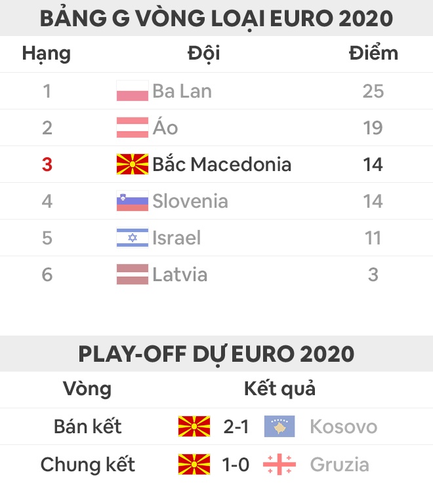This screenshot has height=504, width=433.
Task: Click the Latvia flag icon
Action: point(133,275)
